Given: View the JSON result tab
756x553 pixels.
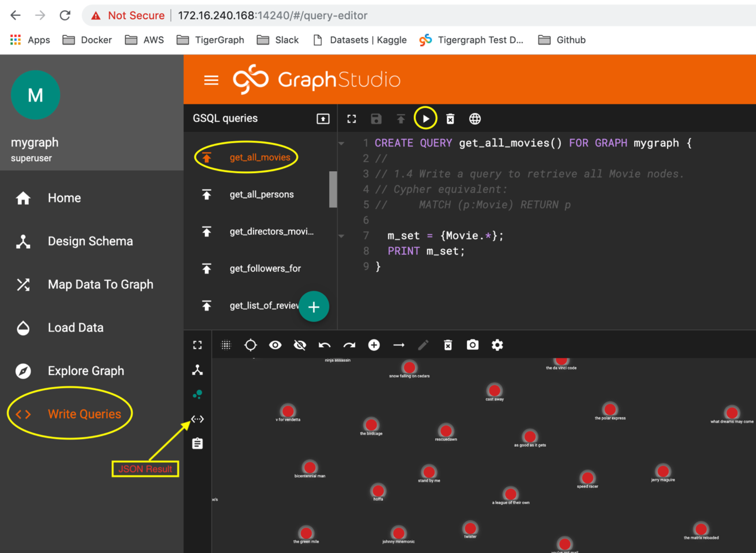Looking at the screenshot, I should click(198, 419).
